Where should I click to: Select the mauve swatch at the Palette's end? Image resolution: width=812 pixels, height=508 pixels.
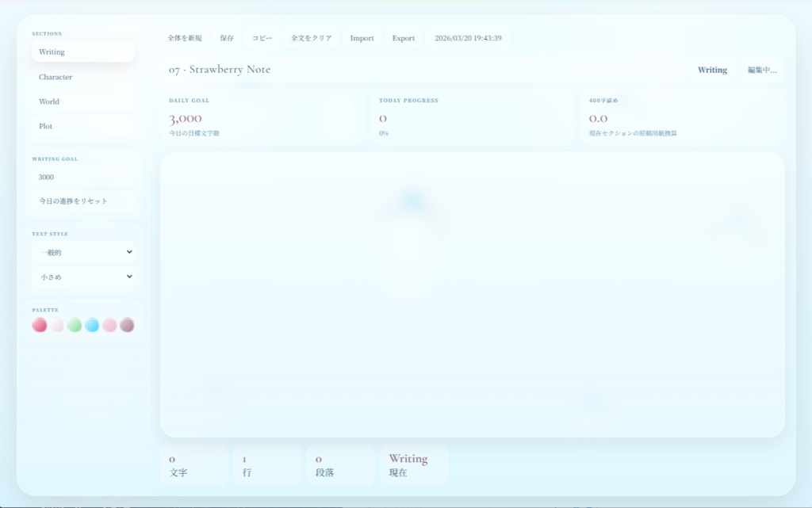click(127, 324)
